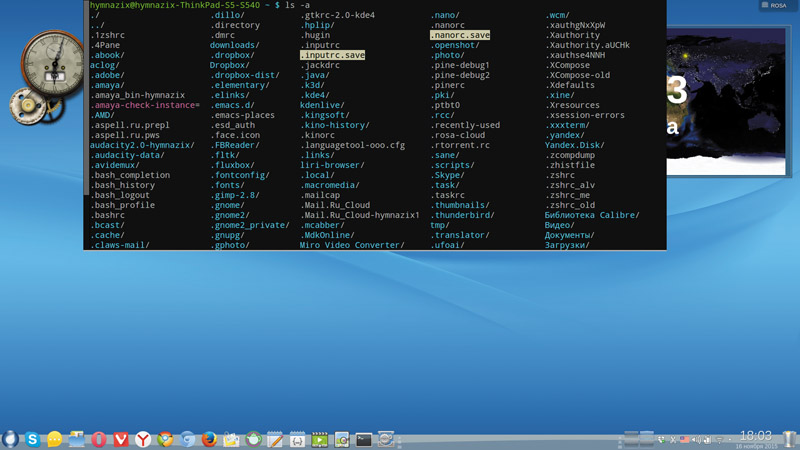Click the 'ls -a' command text

coord(297,5)
